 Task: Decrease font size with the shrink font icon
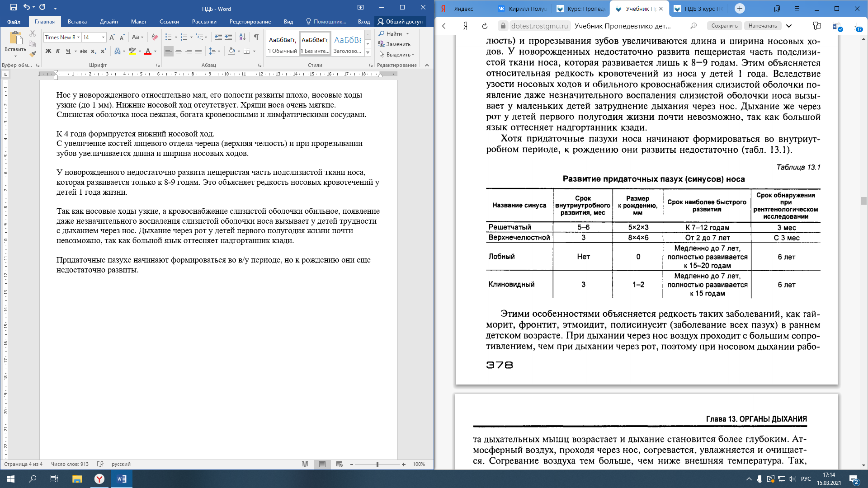[122, 37]
